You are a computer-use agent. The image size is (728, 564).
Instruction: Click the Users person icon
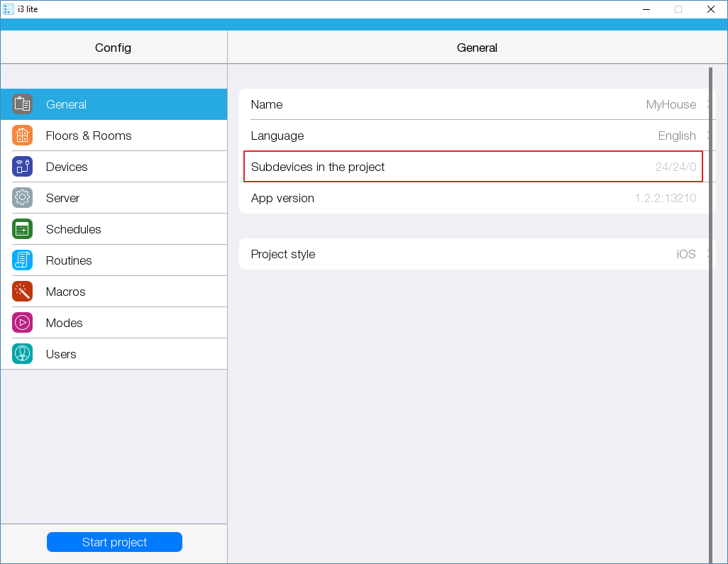coord(22,354)
